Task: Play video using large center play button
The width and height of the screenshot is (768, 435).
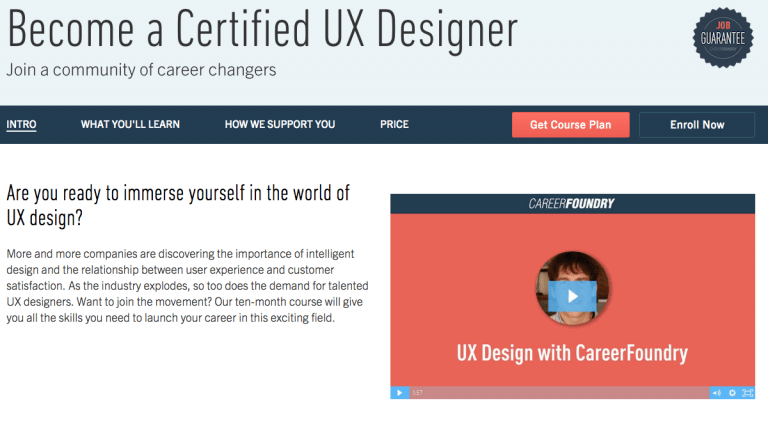Action: (x=572, y=296)
